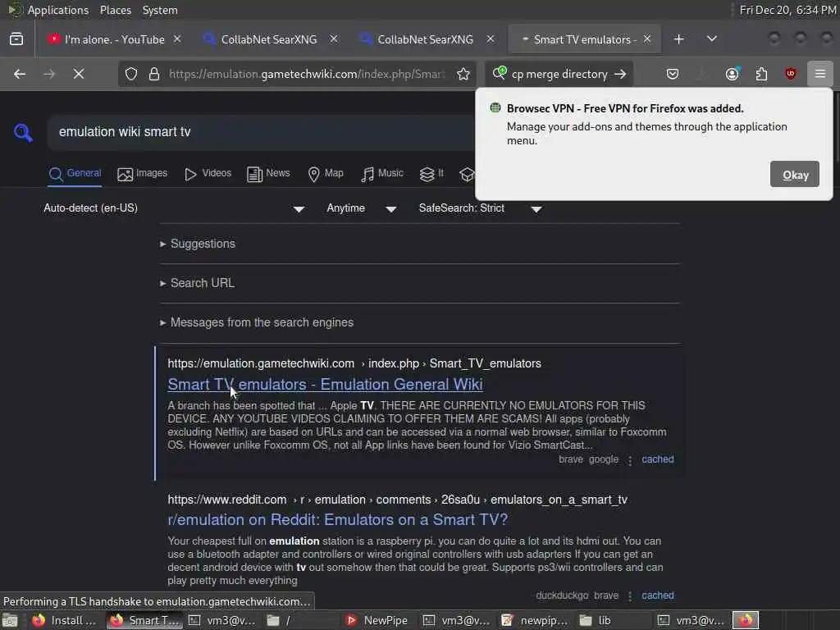Open the Places menu
840x630 pixels.
(115, 10)
